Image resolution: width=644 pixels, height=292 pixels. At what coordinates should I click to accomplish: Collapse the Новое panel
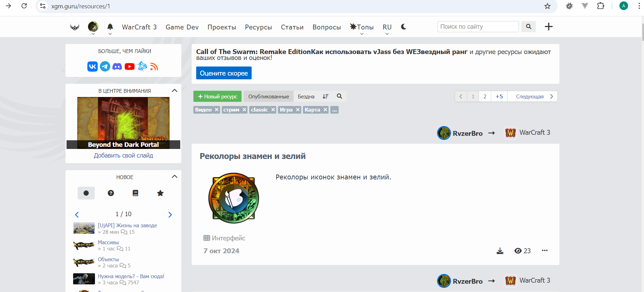(x=174, y=177)
